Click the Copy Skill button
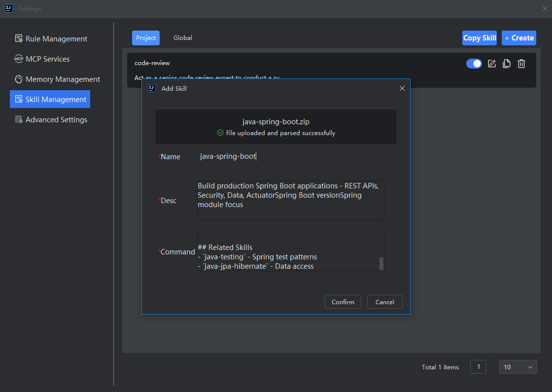The height and width of the screenshot is (392, 552). pos(480,37)
